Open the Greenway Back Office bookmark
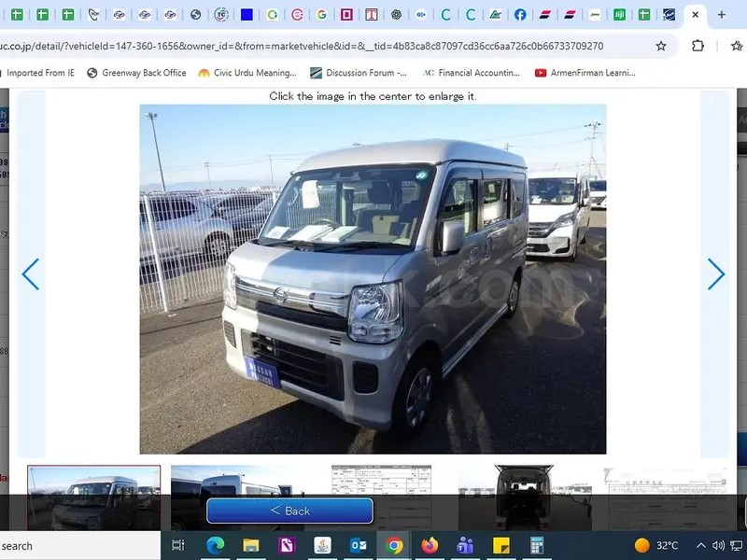The image size is (747, 560). click(x=137, y=73)
